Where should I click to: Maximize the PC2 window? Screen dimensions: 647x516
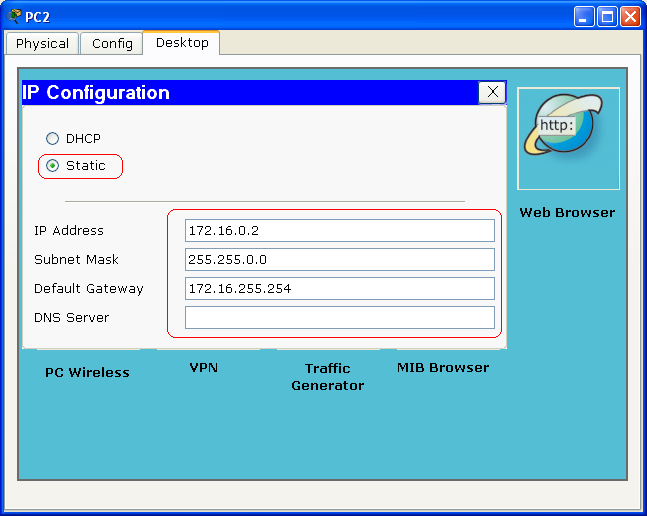[607, 17]
